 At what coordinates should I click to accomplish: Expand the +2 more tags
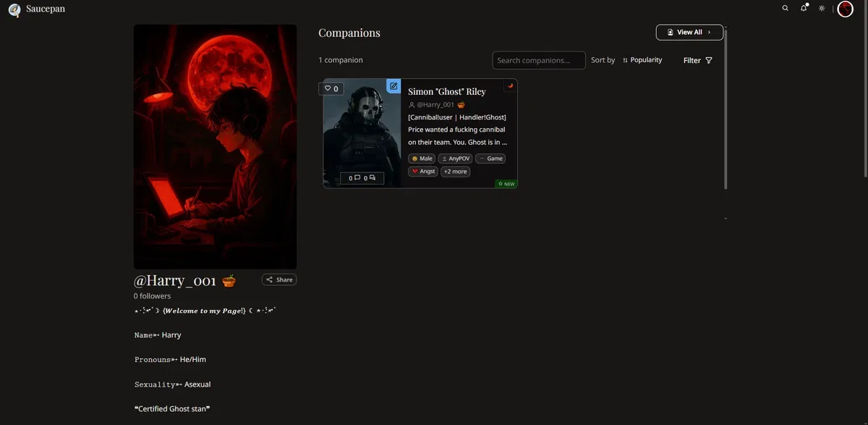456,172
